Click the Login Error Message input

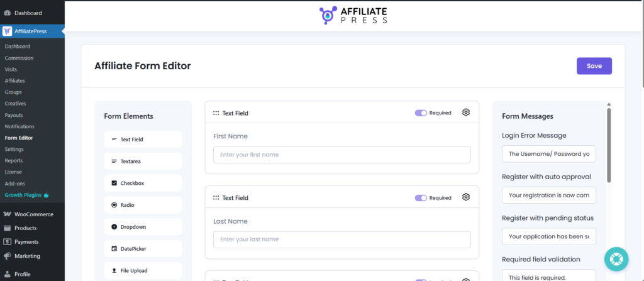[548, 154]
